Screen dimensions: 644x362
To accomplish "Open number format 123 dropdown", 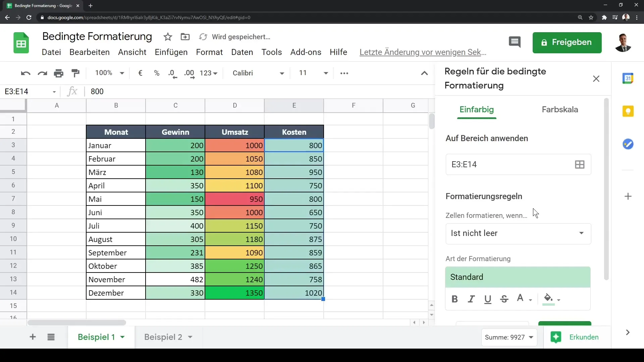I will coord(209,73).
